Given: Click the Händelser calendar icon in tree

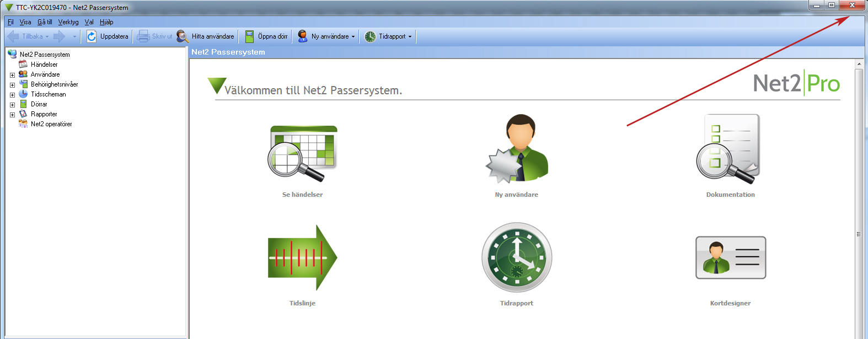Looking at the screenshot, I should click(x=23, y=64).
